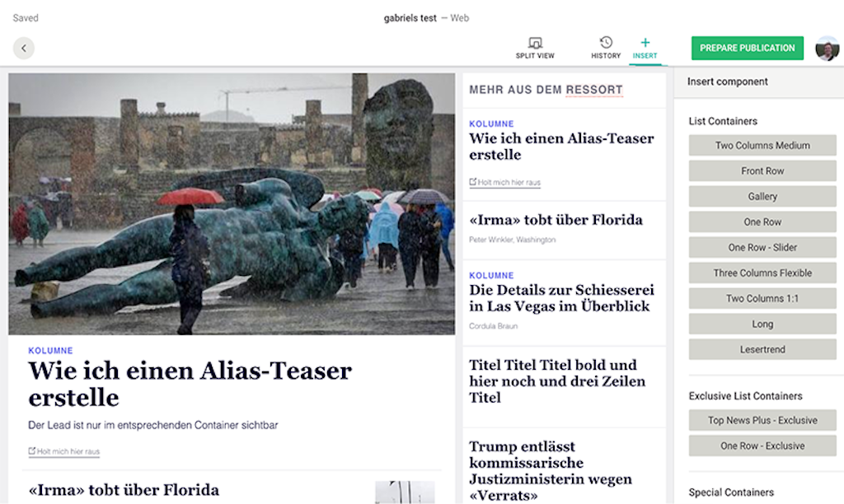844x504 pixels.
Task: Insert One Row - Slider container
Action: click(x=762, y=247)
